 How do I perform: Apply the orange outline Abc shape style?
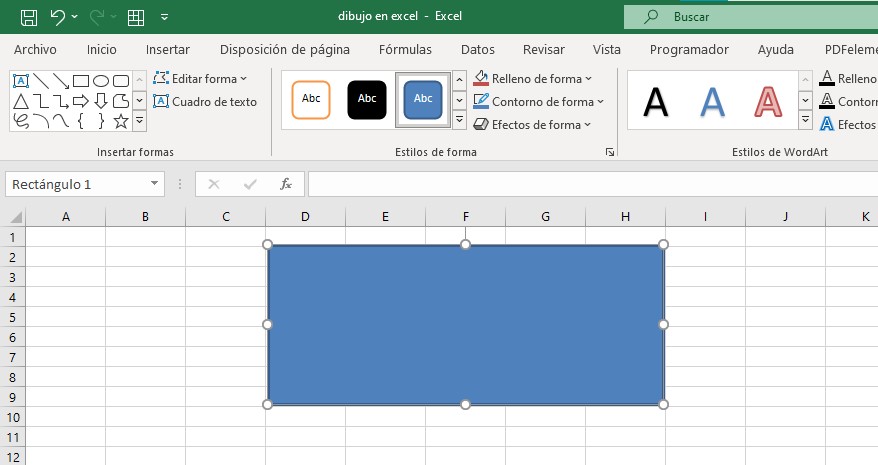pos(311,100)
